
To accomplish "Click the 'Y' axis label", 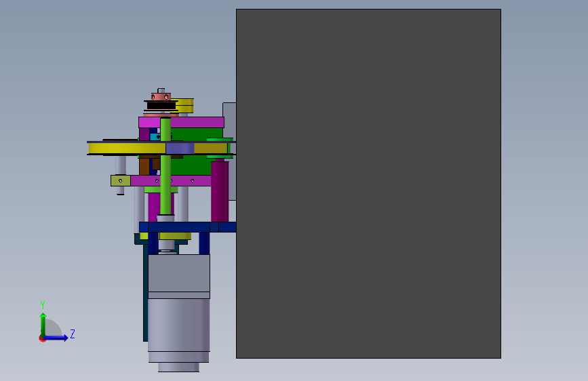I will click(x=43, y=304).
